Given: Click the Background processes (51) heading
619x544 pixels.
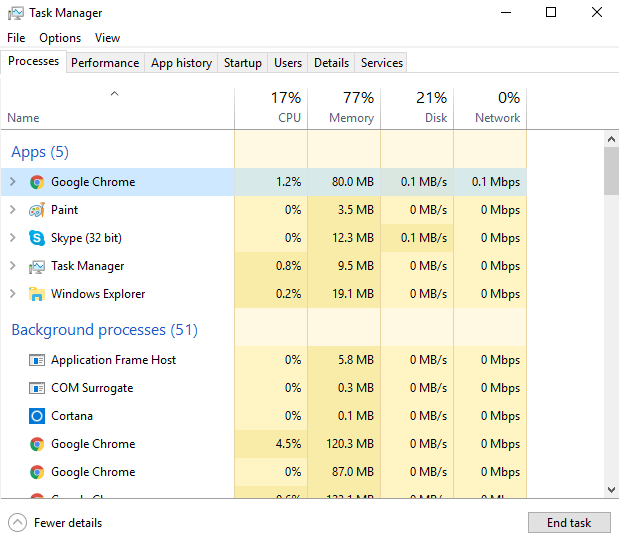Looking at the screenshot, I should pyautogui.click(x=105, y=330).
